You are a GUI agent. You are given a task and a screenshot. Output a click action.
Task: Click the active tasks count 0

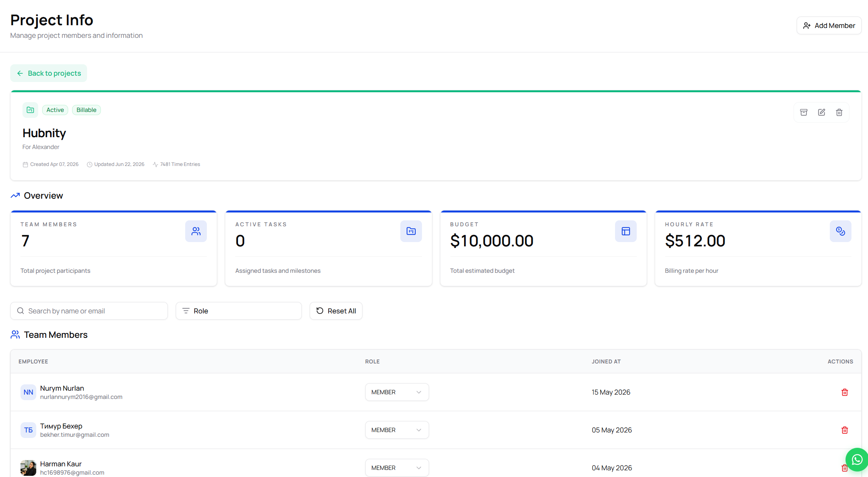point(240,241)
